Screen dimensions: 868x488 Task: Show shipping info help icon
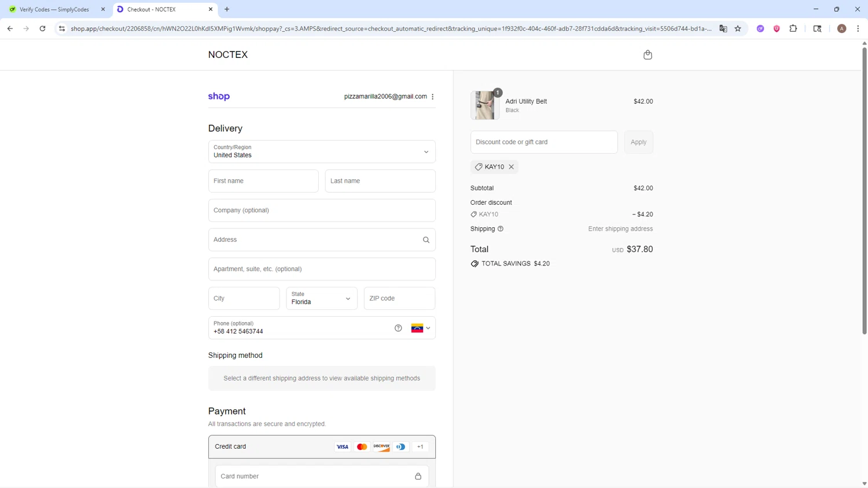pyautogui.click(x=501, y=229)
